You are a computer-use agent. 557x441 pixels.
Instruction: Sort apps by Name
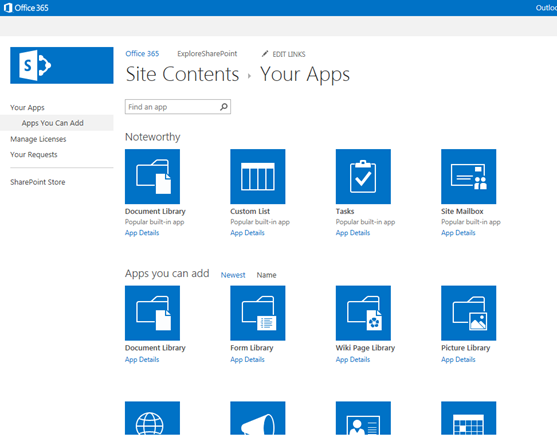[x=266, y=275]
